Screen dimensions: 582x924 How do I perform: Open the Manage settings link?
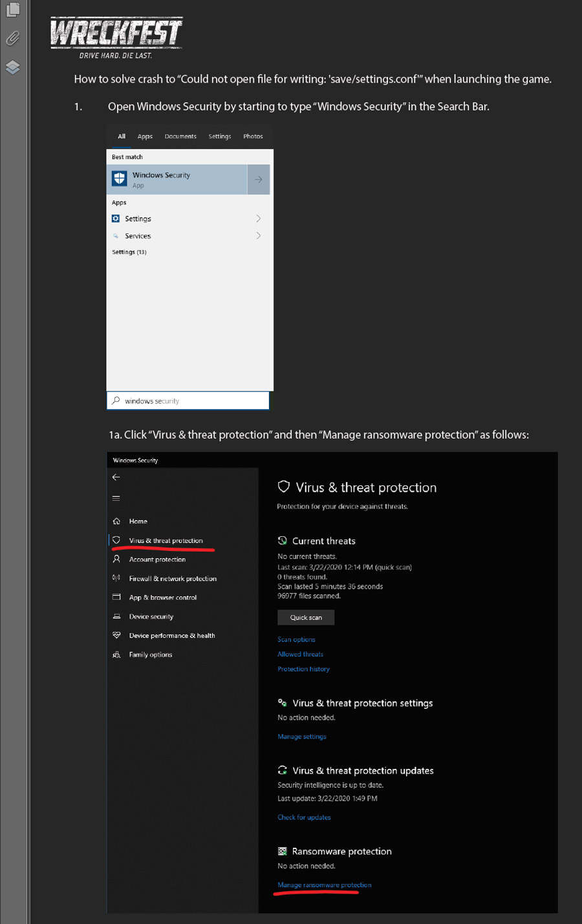[x=302, y=737]
